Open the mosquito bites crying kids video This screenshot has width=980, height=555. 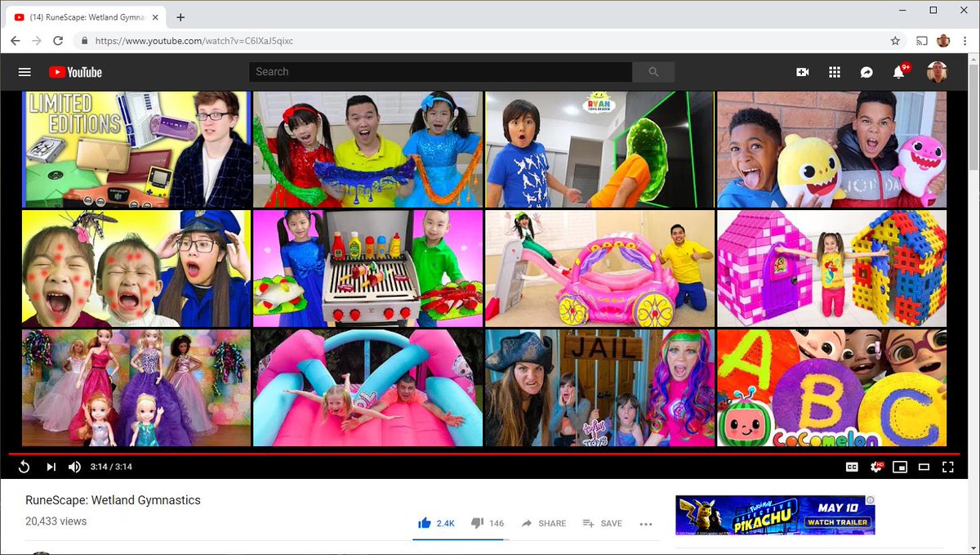[x=136, y=268]
